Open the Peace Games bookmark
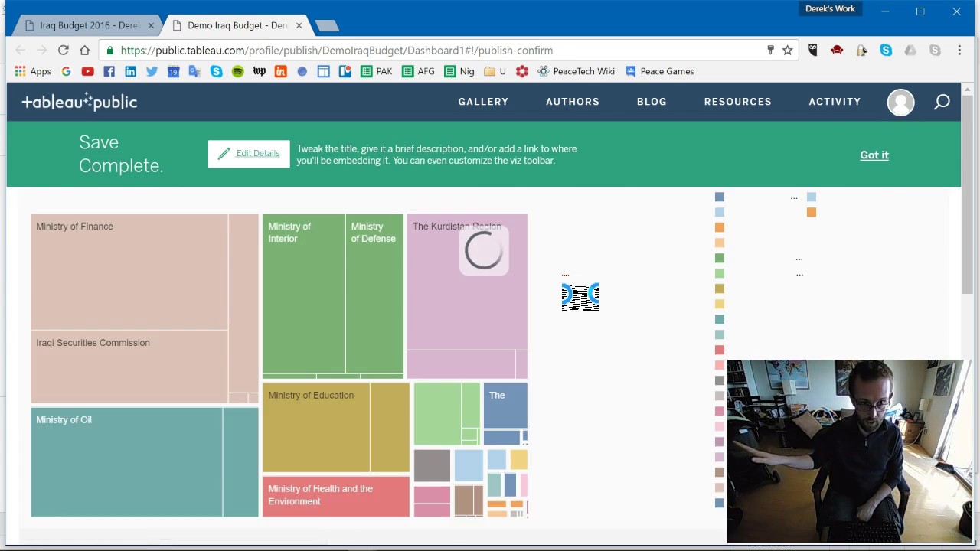 tap(659, 71)
